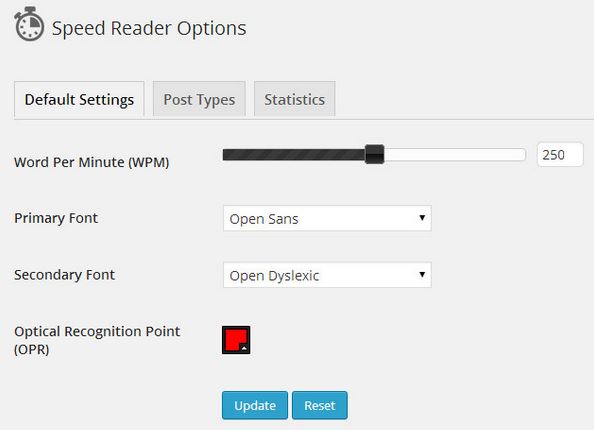
Task: Focus the WPM value field showing 250
Action: pos(560,155)
